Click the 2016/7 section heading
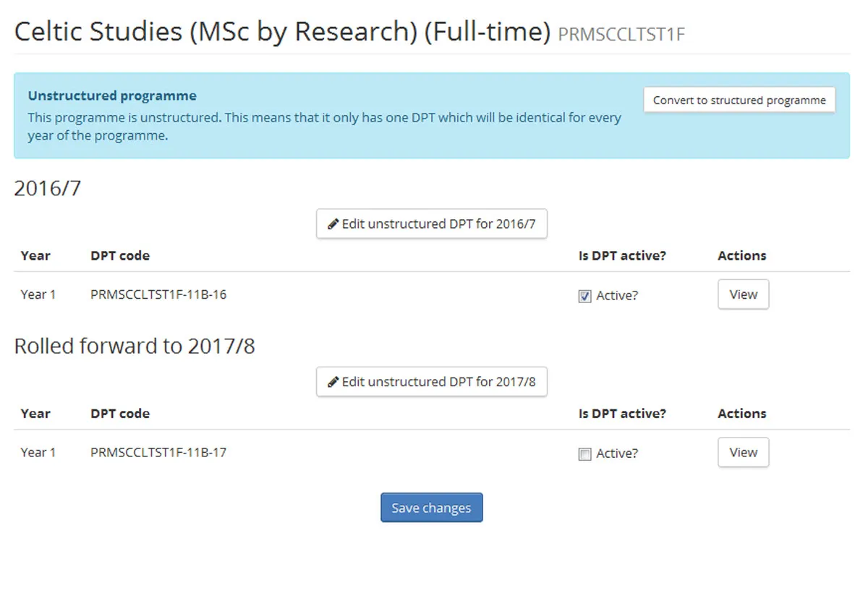 tap(48, 188)
